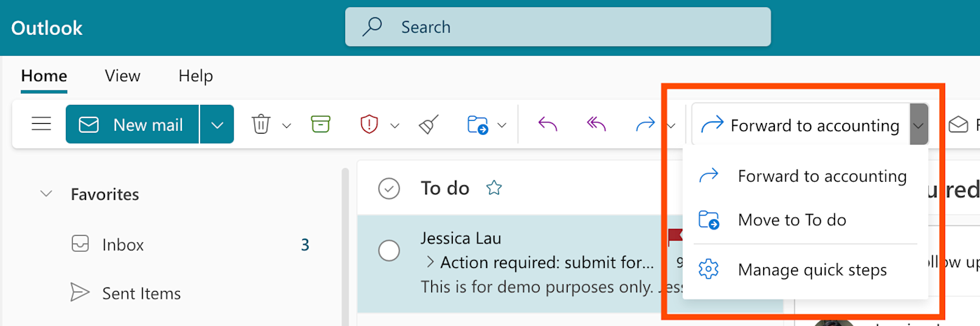Image resolution: width=980 pixels, height=326 pixels.
Task: Toggle the favorite star next to To do
Action: [x=494, y=187]
